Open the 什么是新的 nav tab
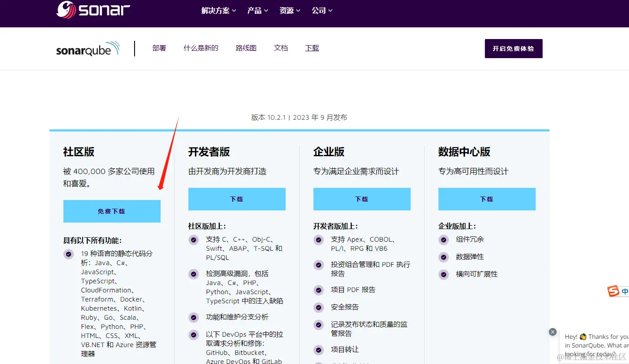 click(201, 48)
